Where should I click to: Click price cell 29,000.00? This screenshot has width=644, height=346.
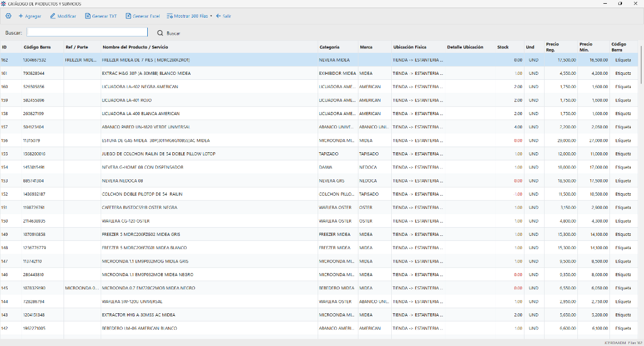567,140
